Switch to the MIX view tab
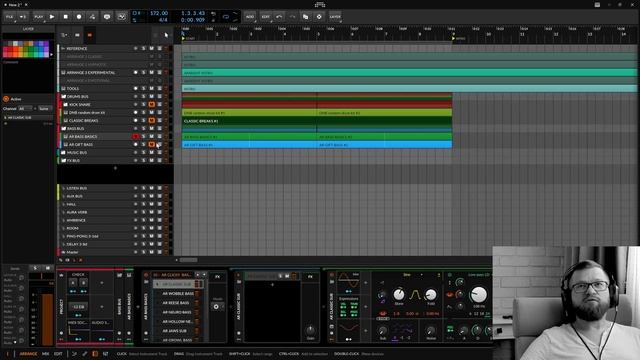The image size is (640, 360). click(x=45, y=354)
